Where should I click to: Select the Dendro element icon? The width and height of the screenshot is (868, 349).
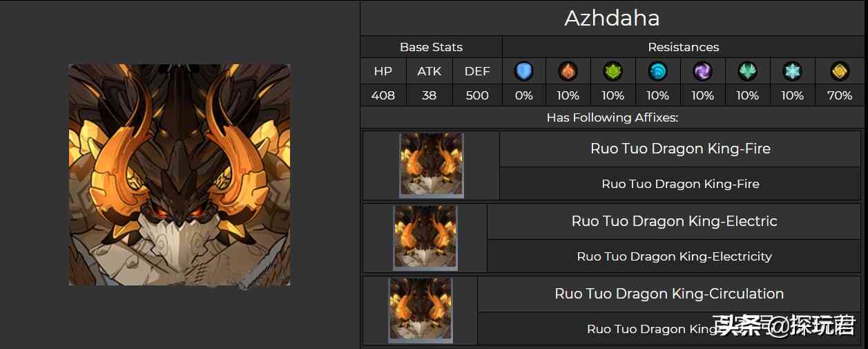(x=613, y=70)
